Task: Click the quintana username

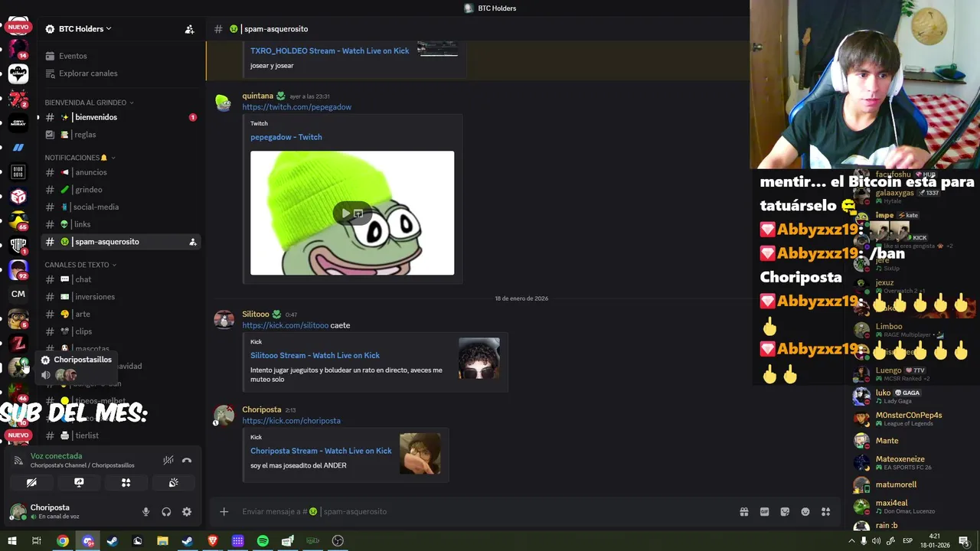Action: click(258, 96)
